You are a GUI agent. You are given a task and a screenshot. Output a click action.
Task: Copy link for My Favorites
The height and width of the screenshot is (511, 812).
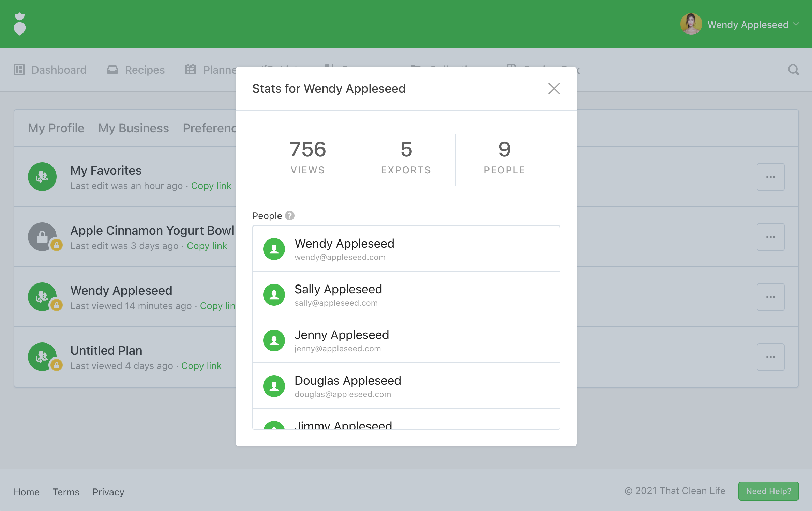click(211, 186)
